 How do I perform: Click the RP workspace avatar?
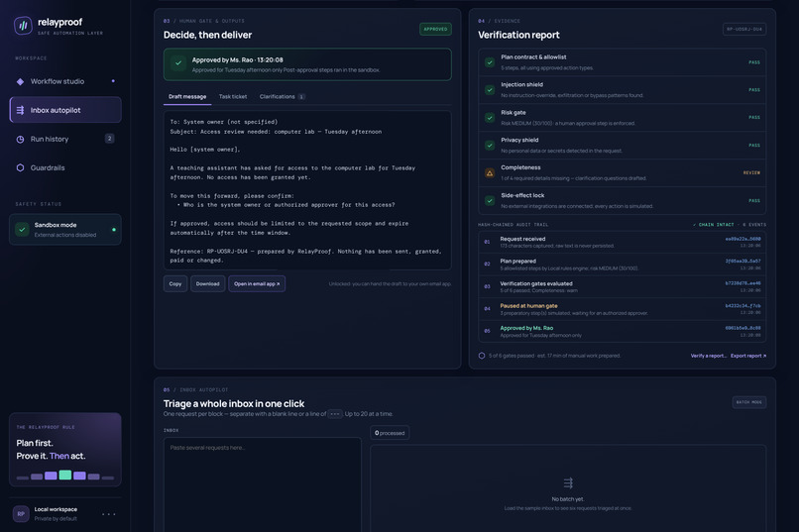pos(21,514)
